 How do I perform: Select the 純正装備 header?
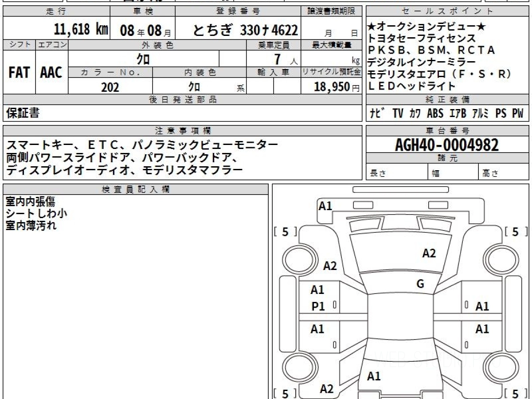(x=447, y=100)
